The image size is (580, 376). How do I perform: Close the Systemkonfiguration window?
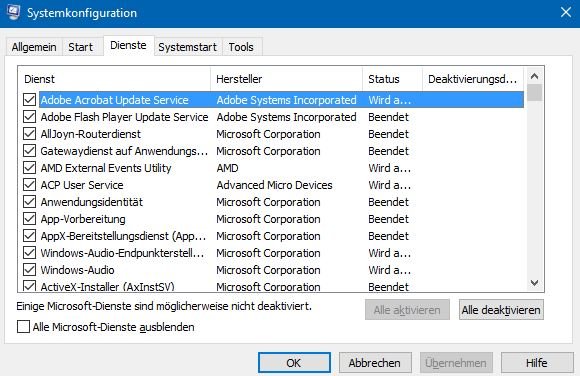(566, 13)
